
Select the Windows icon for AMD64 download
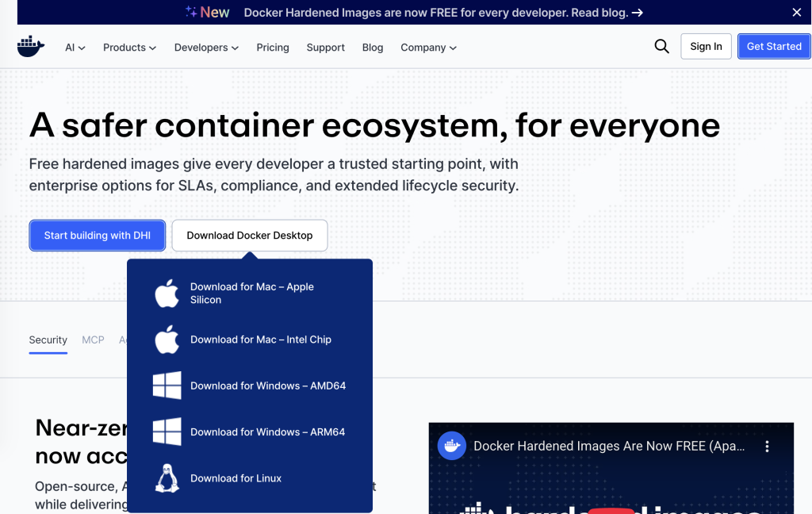167,385
